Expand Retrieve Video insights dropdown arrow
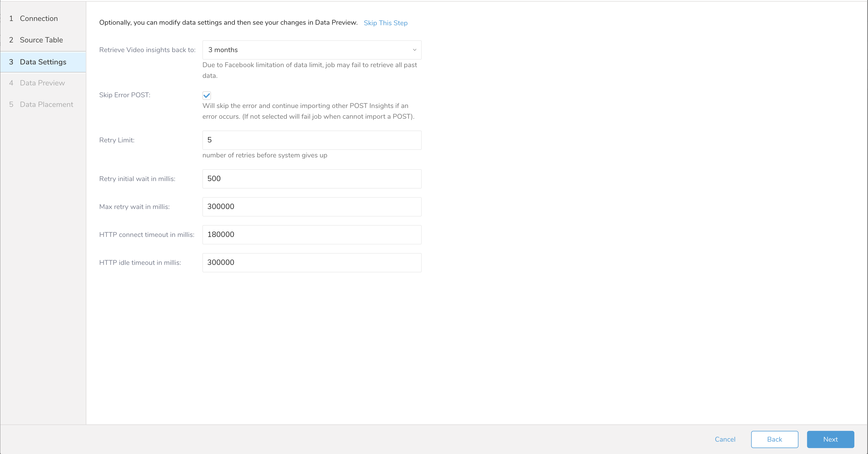This screenshot has height=454, width=868. click(414, 50)
